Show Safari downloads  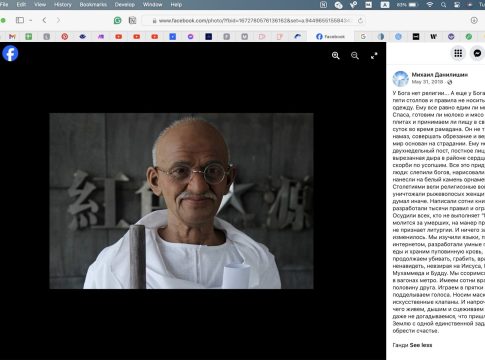pos(474,20)
